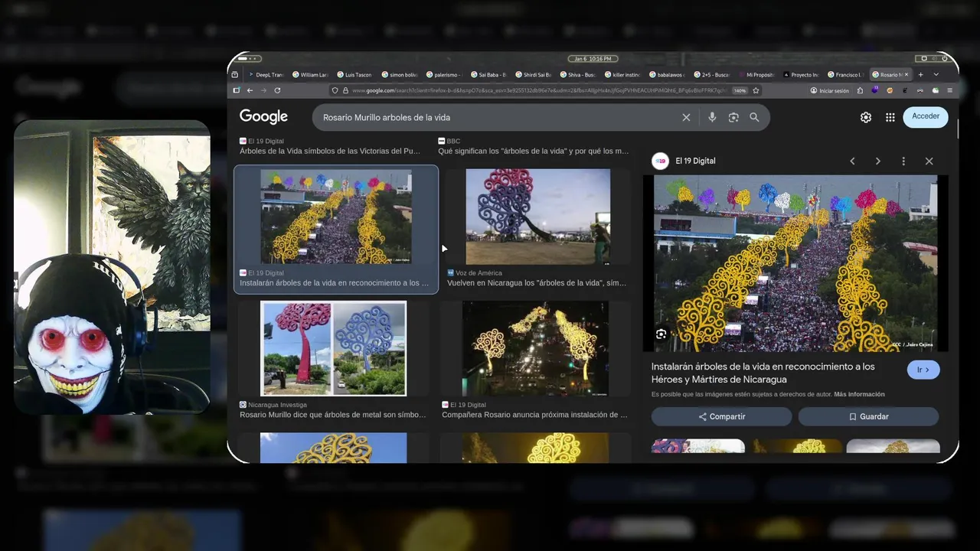Switch to the Sai Baba tab

tap(488, 75)
